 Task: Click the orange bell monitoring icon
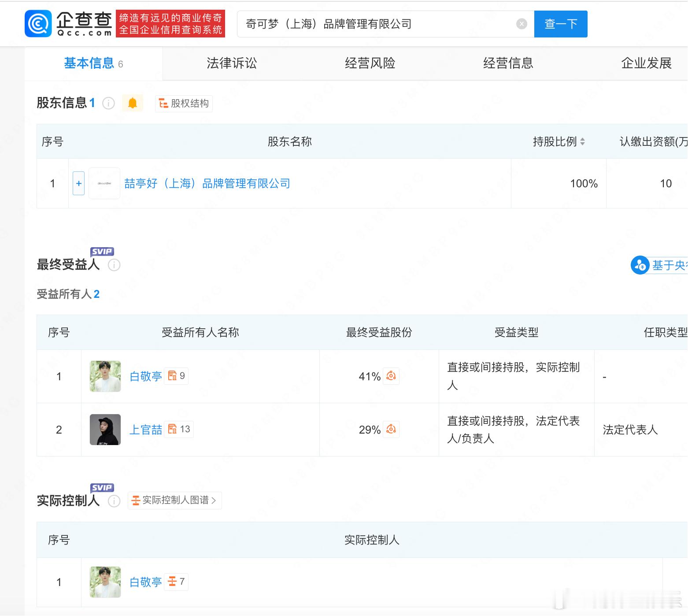tap(133, 104)
